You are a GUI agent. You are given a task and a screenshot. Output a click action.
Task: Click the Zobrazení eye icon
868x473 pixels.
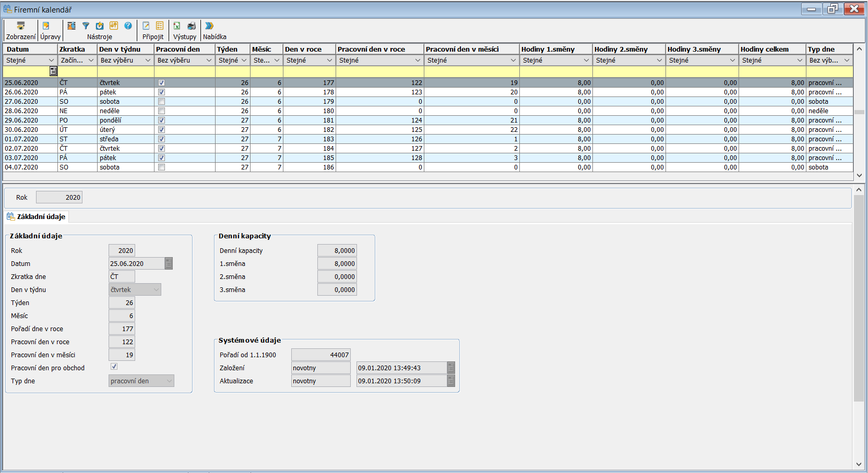click(x=21, y=26)
